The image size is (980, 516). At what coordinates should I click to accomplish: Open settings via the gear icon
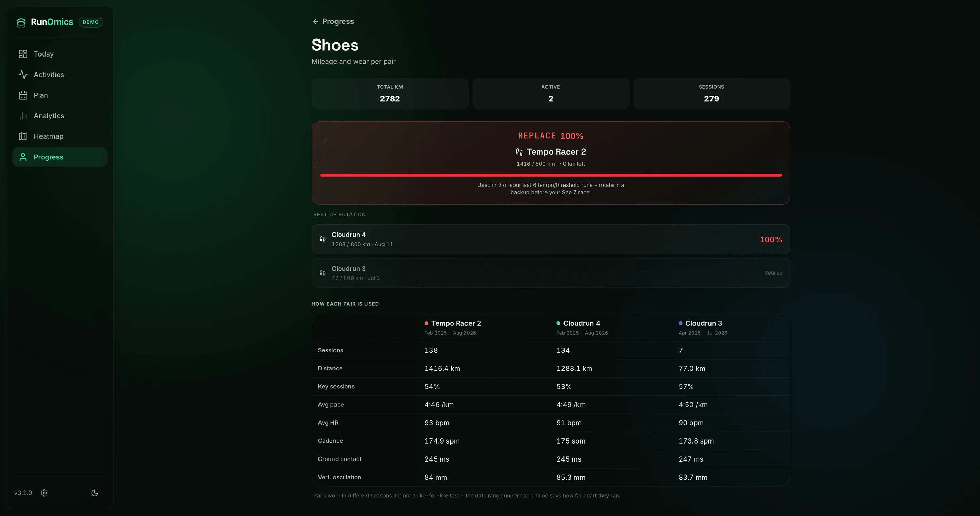44,493
